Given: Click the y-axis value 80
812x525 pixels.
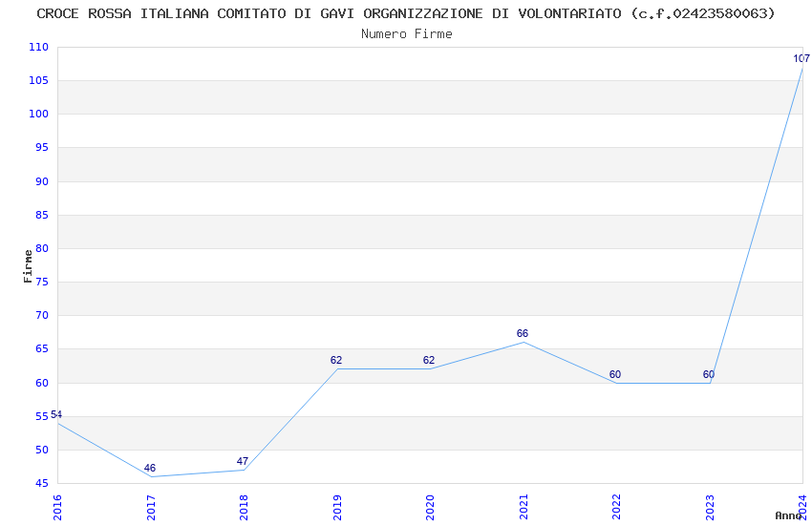Looking at the screenshot, I should click(42, 248).
